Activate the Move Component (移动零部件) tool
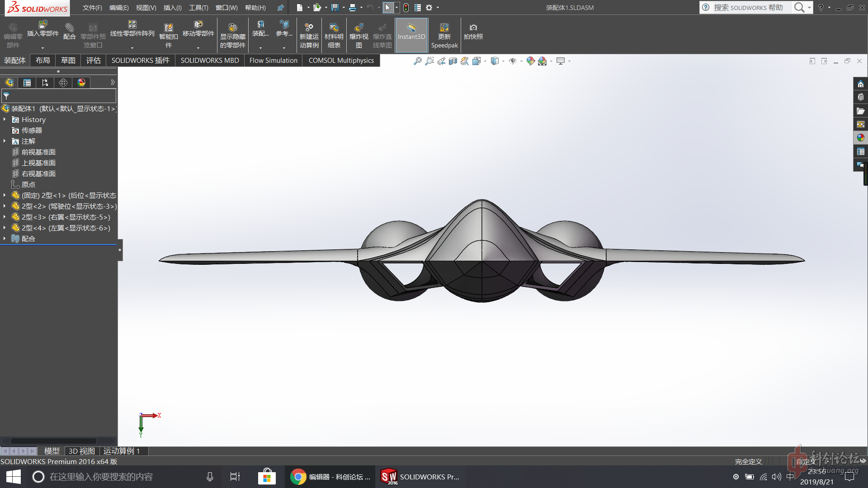The height and width of the screenshot is (488, 868). (198, 30)
